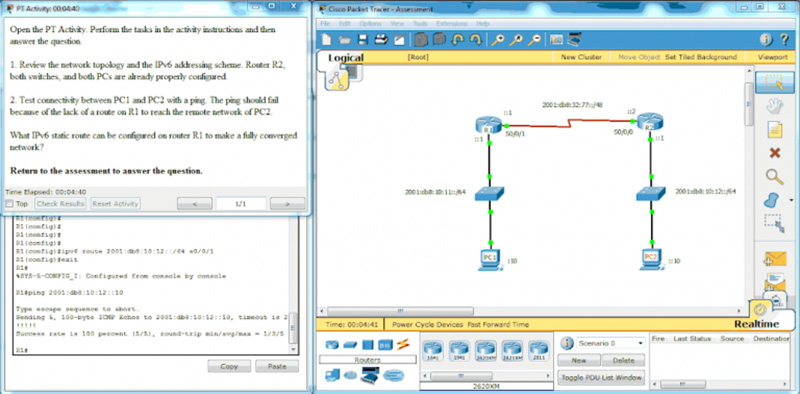Open the Drawing Palette toolbar icon
This screenshot has height=394, width=800.
tap(556, 40)
